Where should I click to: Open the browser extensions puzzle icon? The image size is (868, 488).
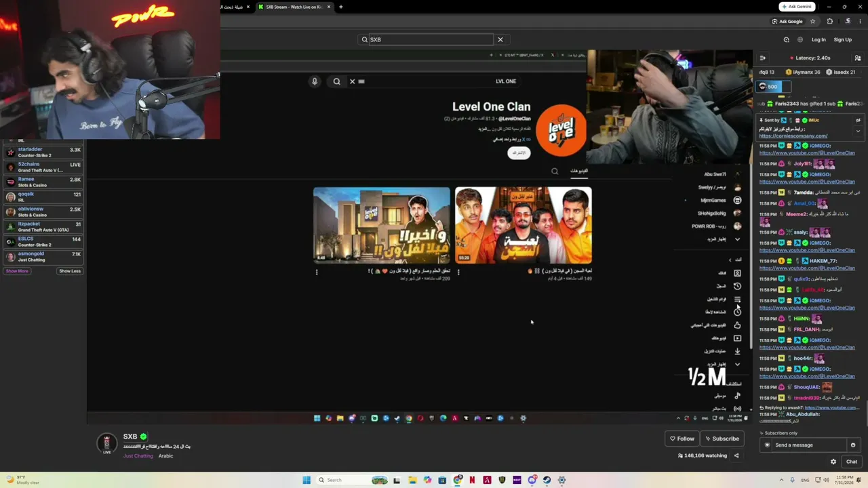click(830, 21)
